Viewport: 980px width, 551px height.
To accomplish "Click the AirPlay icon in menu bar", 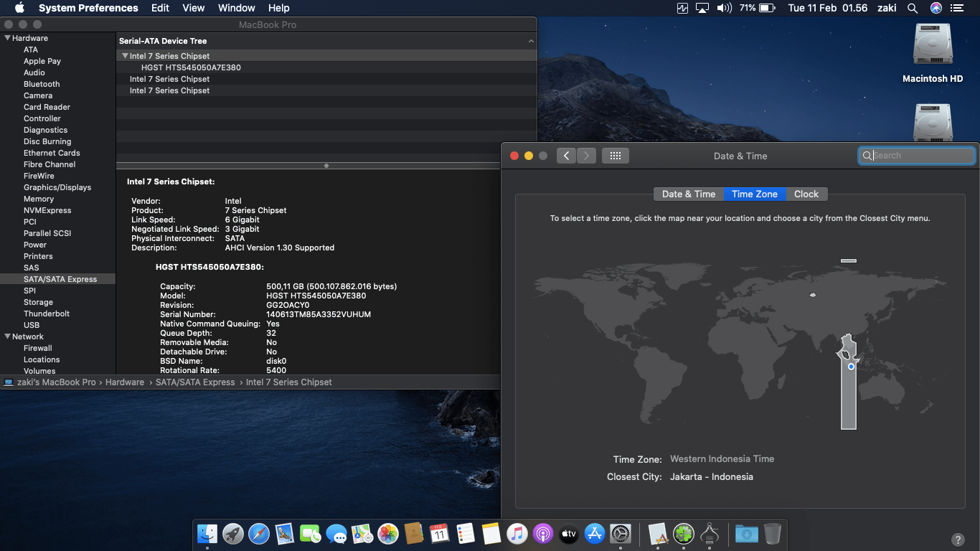I will click(702, 8).
